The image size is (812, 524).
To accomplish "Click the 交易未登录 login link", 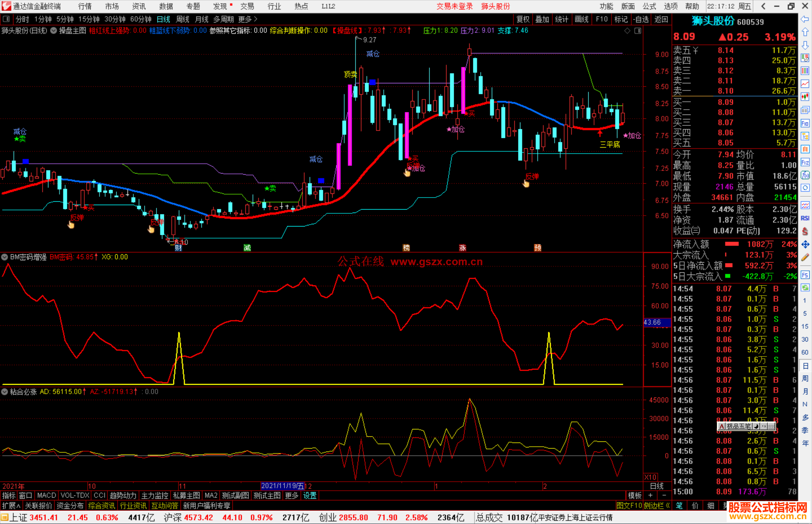I will point(454,6).
